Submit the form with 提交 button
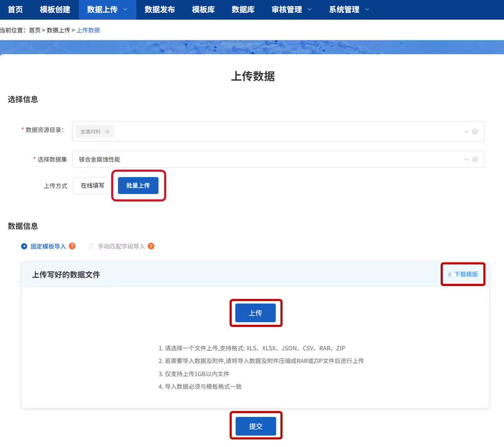 [x=255, y=426]
